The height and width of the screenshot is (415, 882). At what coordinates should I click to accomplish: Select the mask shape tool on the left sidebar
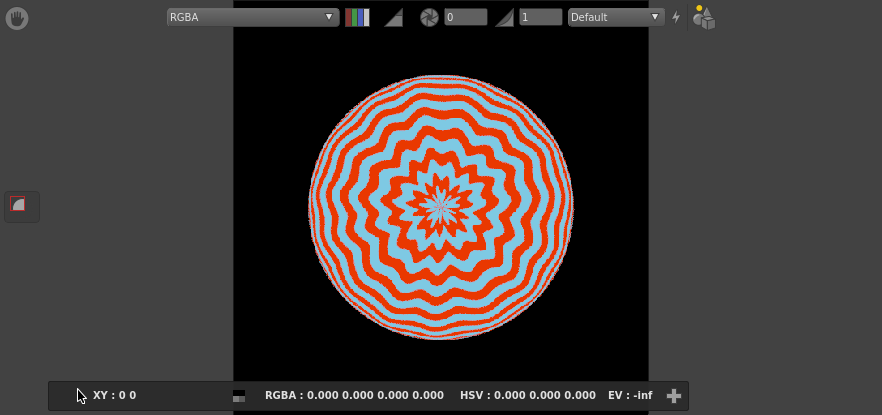click(x=19, y=204)
